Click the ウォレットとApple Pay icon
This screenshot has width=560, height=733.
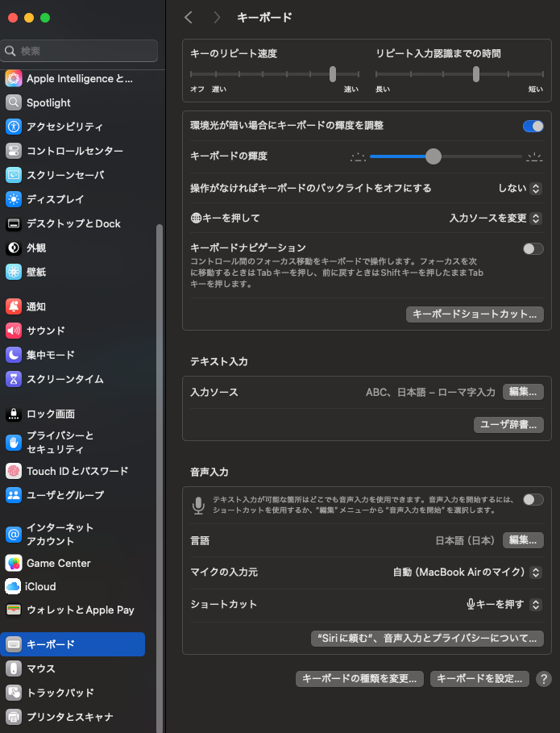[x=14, y=610]
